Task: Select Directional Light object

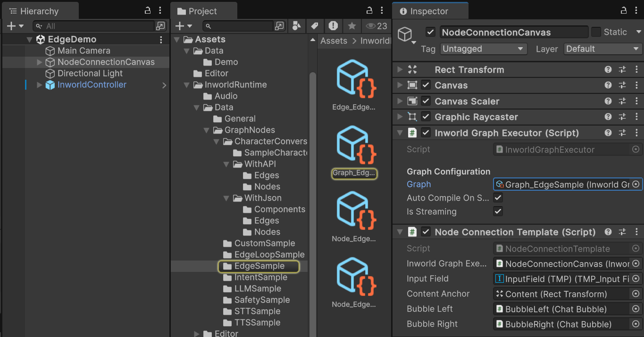Action: click(x=90, y=73)
